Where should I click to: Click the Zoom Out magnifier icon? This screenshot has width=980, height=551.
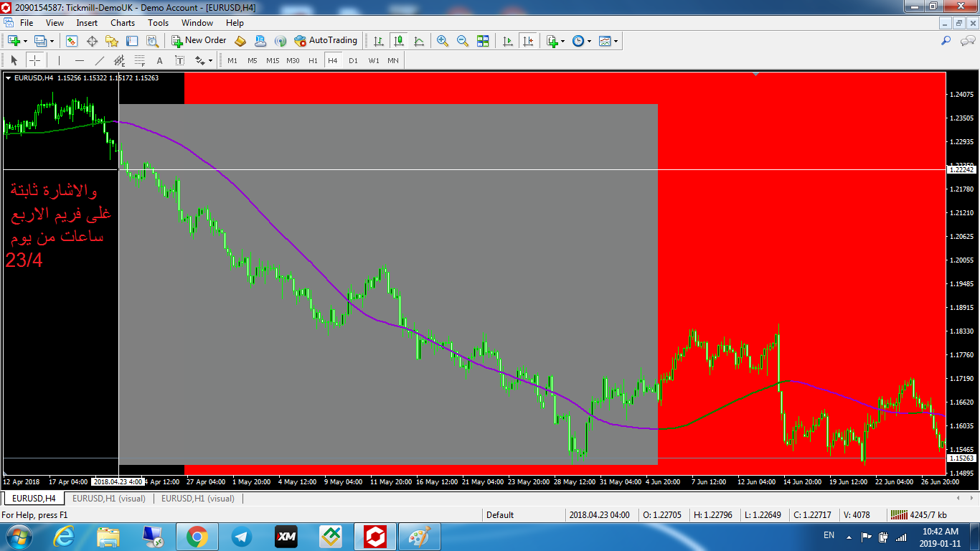[463, 41]
